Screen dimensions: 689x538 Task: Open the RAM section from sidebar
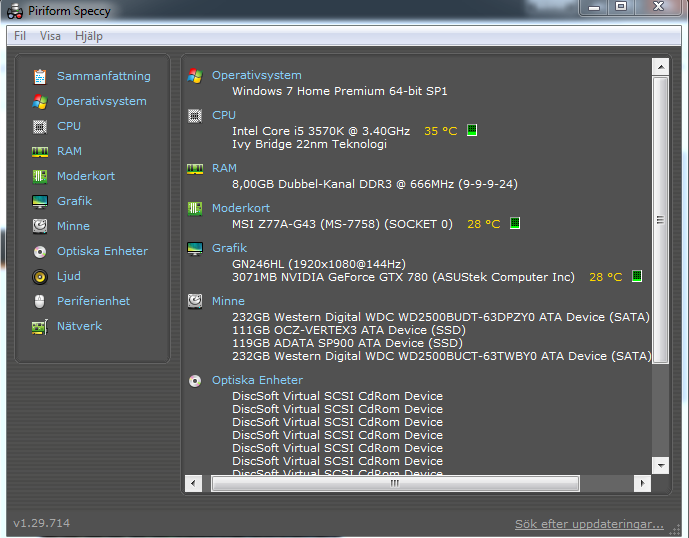[x=69, y=151]
